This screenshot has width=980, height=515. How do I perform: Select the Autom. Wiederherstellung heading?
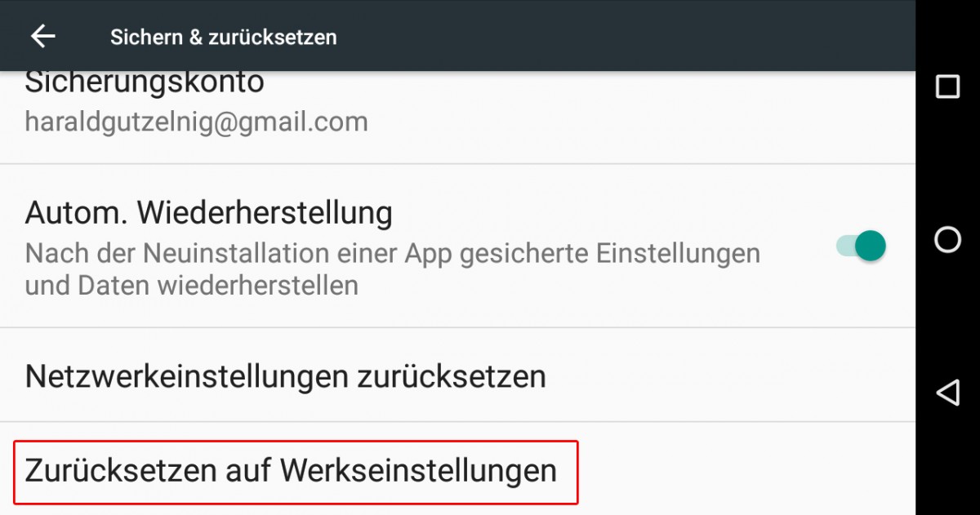click(x=209, y=213)
